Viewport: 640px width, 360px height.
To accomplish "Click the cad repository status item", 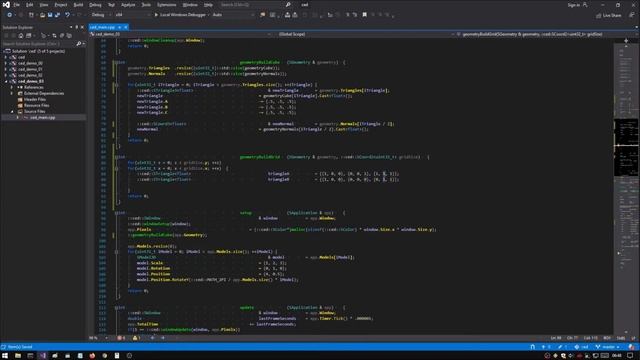I will (x=582, y=347).
